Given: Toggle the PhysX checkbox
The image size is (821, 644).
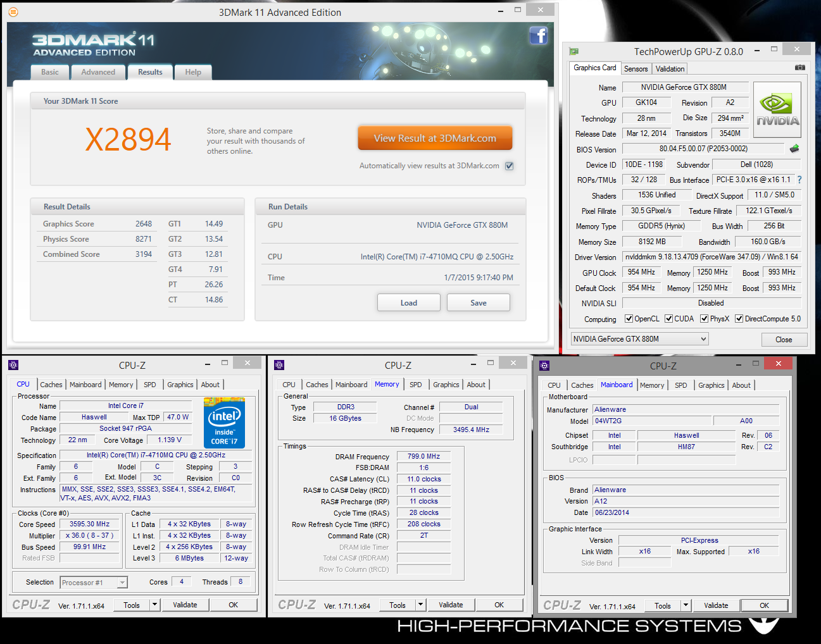Looking at the screenshot, I should tap(704, 319).
